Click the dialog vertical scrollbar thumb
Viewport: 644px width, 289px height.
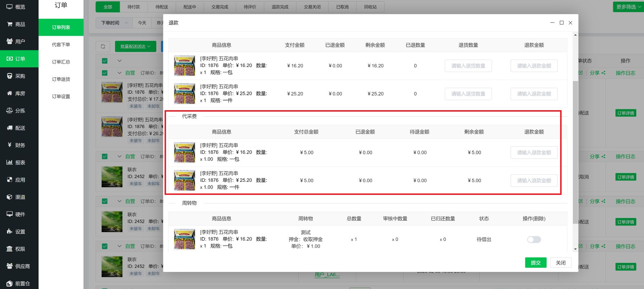pos(576,152)
